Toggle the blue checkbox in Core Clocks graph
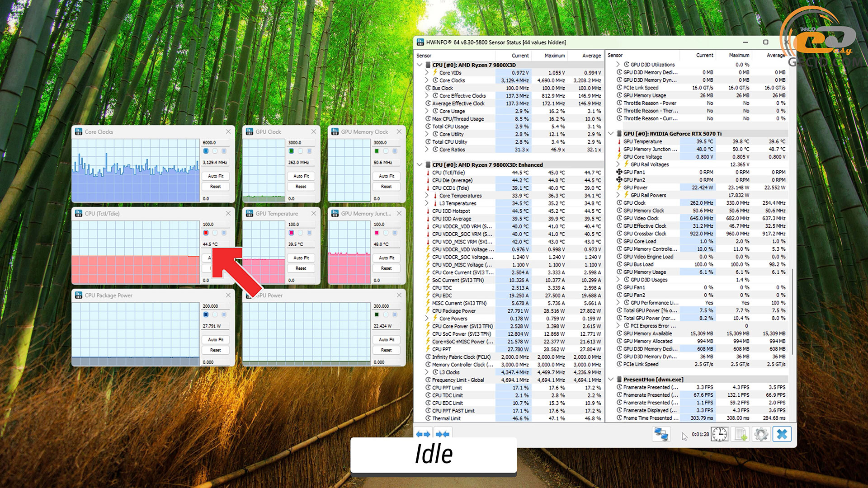 tap(206, 151)
